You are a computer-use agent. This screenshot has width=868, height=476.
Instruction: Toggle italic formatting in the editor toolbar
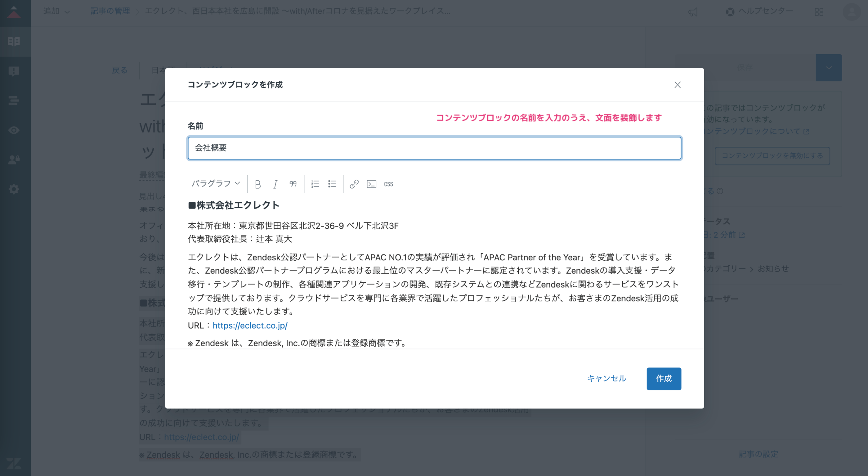click(x=275, y=184)
